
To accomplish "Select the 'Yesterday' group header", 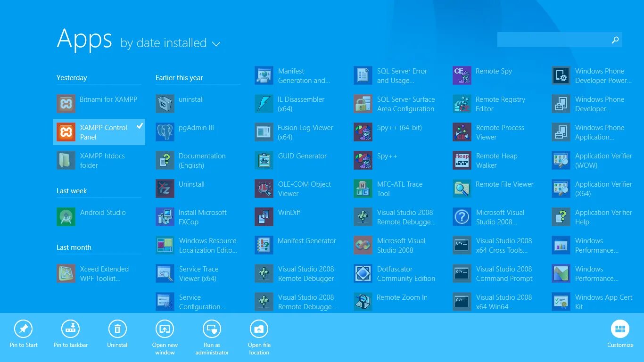I will click(x=72, y=78).
